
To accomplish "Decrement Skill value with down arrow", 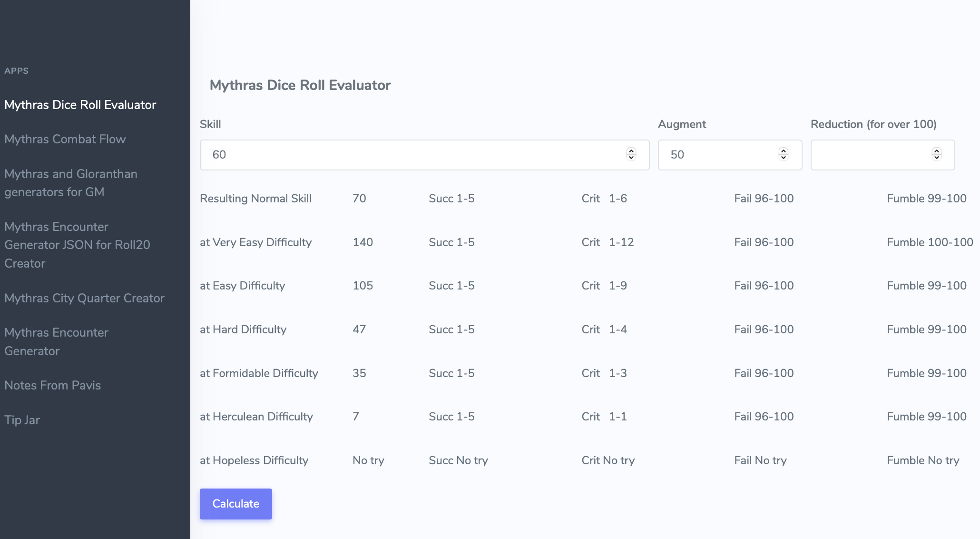I will [x=631, y=158].
